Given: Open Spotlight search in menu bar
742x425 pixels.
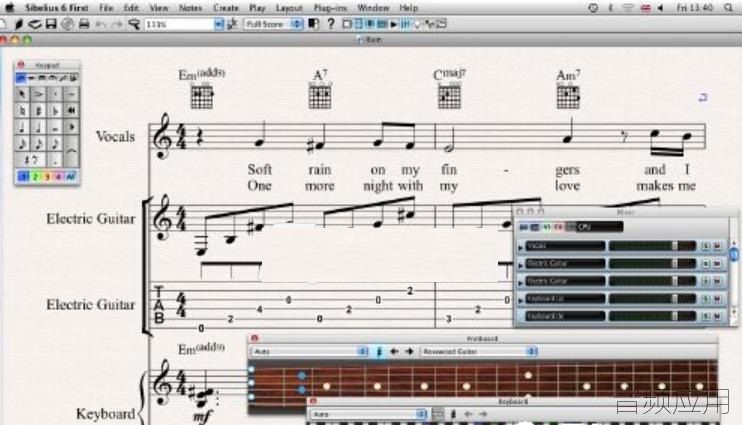Looking at the screenshot, I should tap(728, 8).
